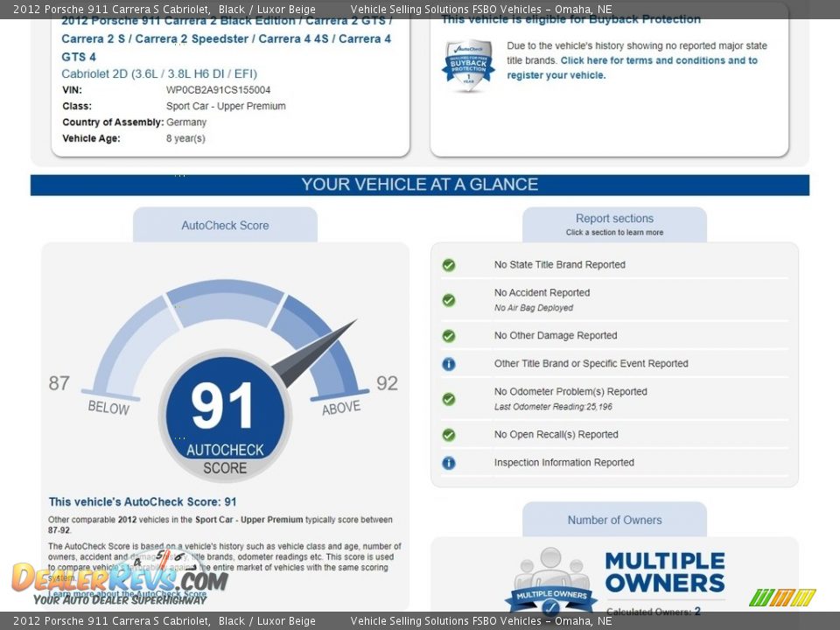Click blue info icon beside Other Title Brand
Viewport: 840px width, 630px height.
[449, 364]
